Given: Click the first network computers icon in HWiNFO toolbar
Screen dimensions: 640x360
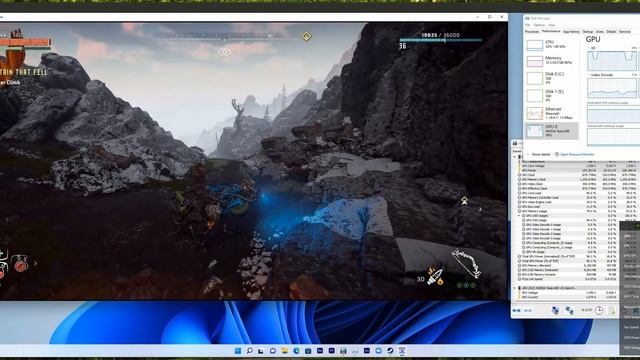Looking at the screenshot, I should point(556,310).
